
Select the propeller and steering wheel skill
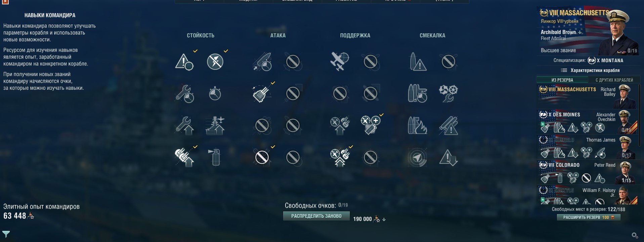(x=448, y=93)
